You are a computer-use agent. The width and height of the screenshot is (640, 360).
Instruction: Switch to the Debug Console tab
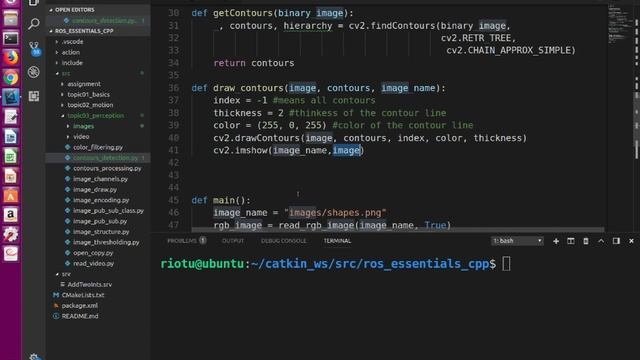pos(283,241)
